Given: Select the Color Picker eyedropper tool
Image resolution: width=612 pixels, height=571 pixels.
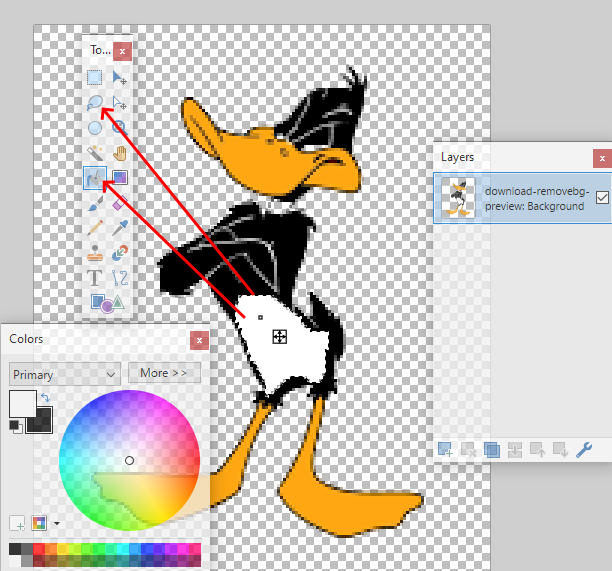Looking at the screenshot, I should click(119, 228).
